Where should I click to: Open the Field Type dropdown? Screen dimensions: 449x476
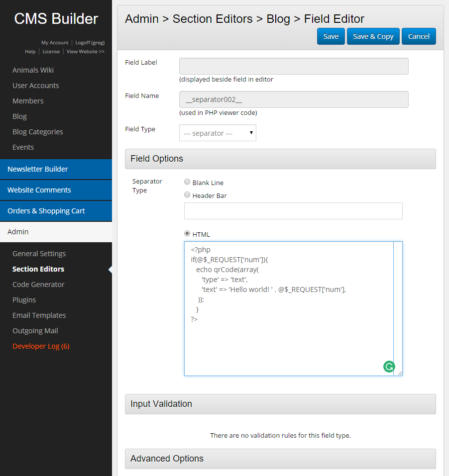point(218,133)
